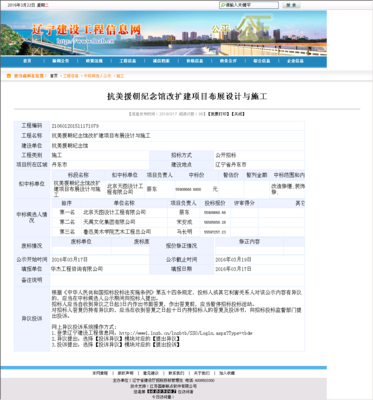Open 综合信息 navigation menu item
This screenshot has width=373, height=400.
262,61
